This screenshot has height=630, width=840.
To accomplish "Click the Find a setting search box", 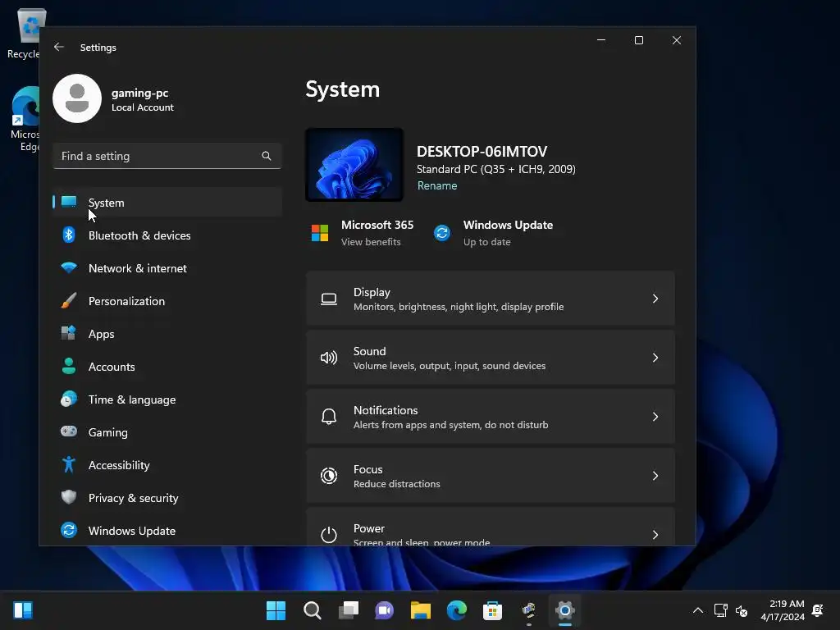I will pos(167,156).
